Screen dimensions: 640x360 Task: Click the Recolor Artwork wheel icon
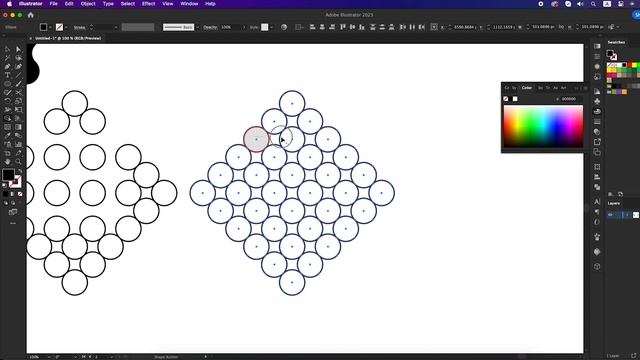(284, 27)
